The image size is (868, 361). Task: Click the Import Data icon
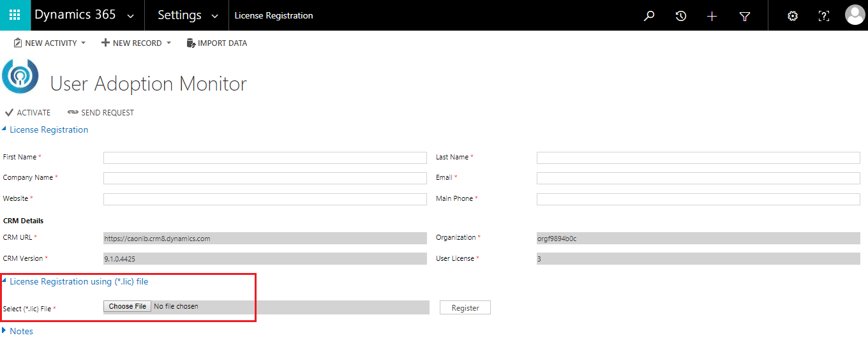click(190, 43)
